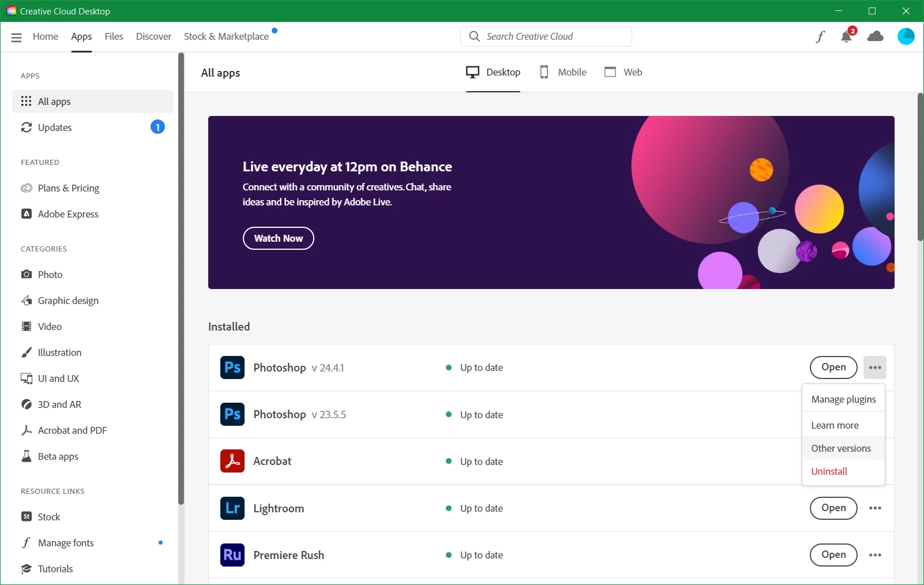Choose Manage plugins from the menu

[x=843, y=399]
